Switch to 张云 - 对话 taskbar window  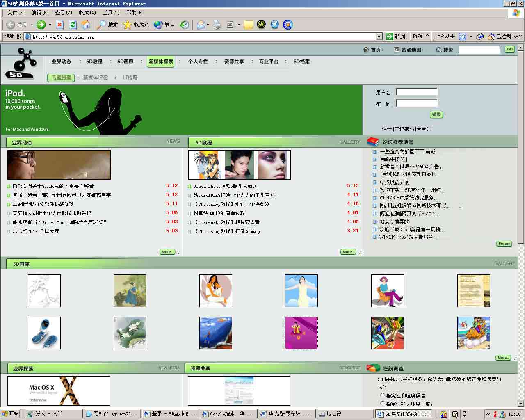click(53, 414)
